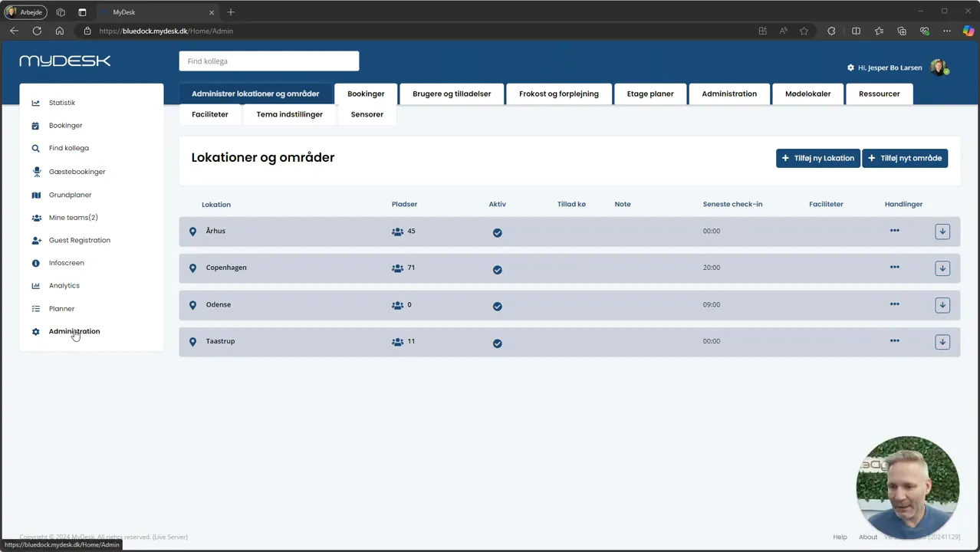Expand the Odense location row arrow

(x=942, y=305)
